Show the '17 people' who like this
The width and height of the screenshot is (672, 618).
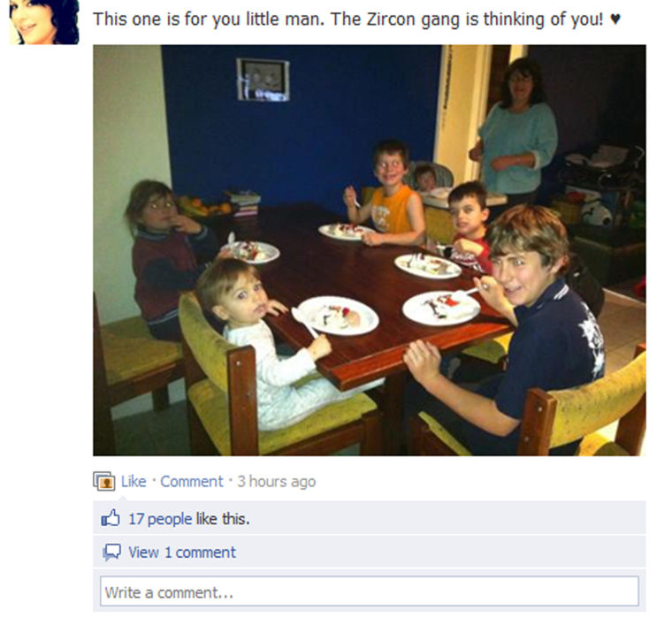pos(160,519)
